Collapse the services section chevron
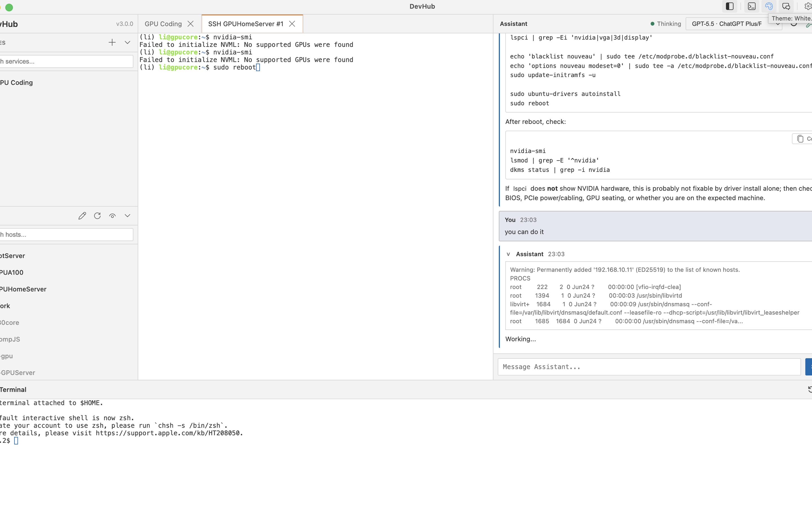This screenshot has height=508, width=812. [x=127, y=42]
